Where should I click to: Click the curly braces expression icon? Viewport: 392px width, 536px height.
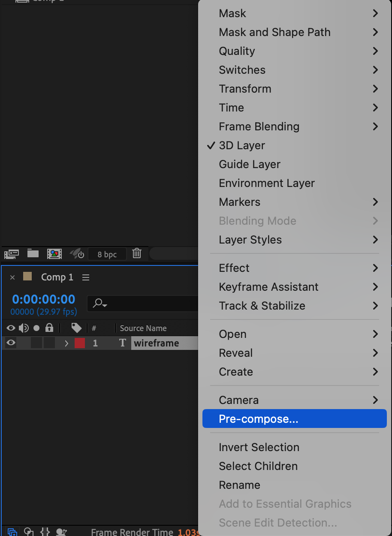pyautogui.click(x=45, y=532)
